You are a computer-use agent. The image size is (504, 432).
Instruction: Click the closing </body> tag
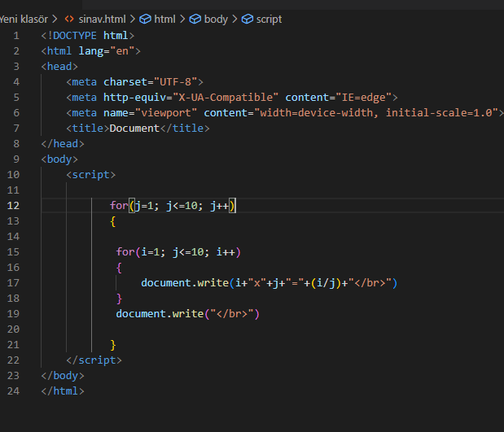coord(63,376)
